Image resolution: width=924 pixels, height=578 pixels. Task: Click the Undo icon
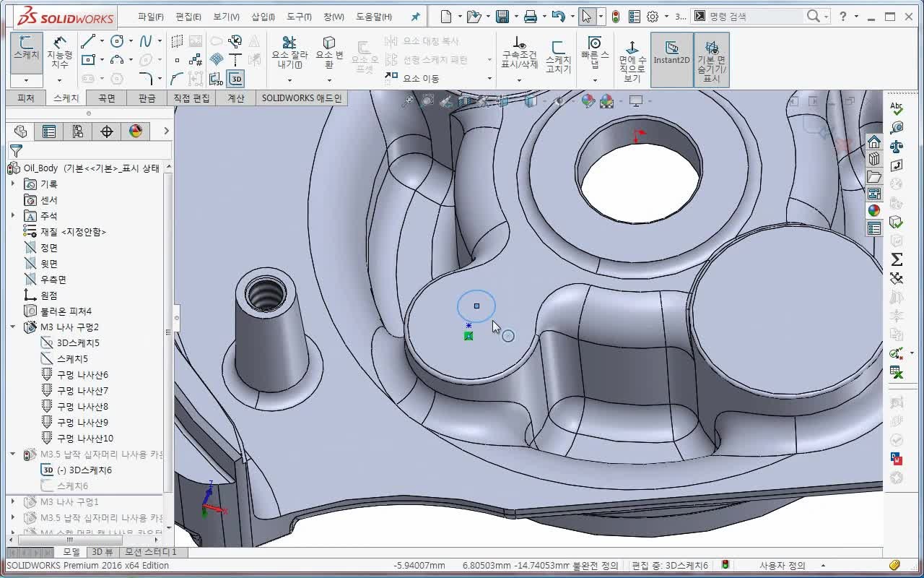[558, 16]
